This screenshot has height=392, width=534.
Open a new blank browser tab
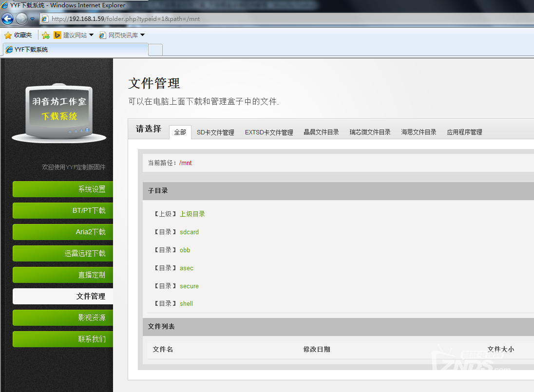point(155,50)
